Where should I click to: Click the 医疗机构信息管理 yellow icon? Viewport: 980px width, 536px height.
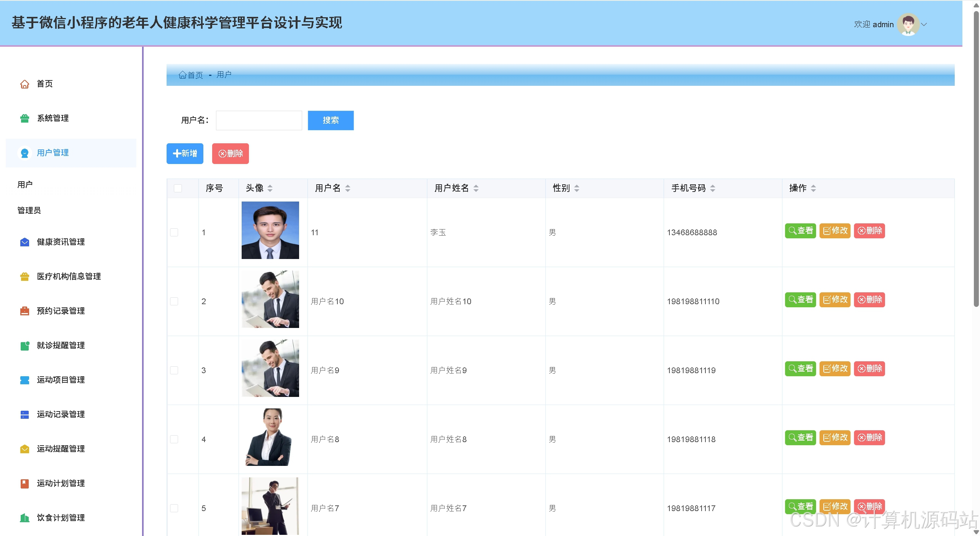coord(25,277)
